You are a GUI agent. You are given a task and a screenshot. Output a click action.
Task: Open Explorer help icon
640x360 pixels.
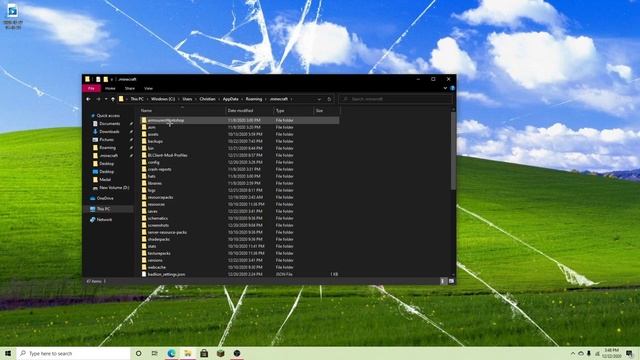point(452,88)
